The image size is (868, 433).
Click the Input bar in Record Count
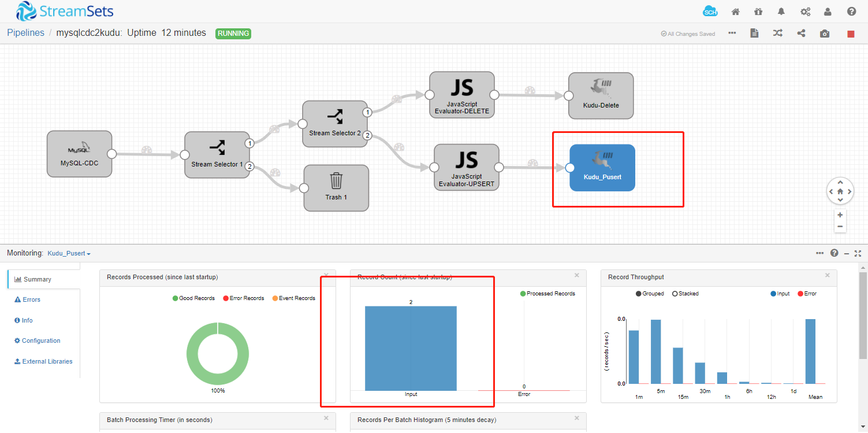(411, 348)
